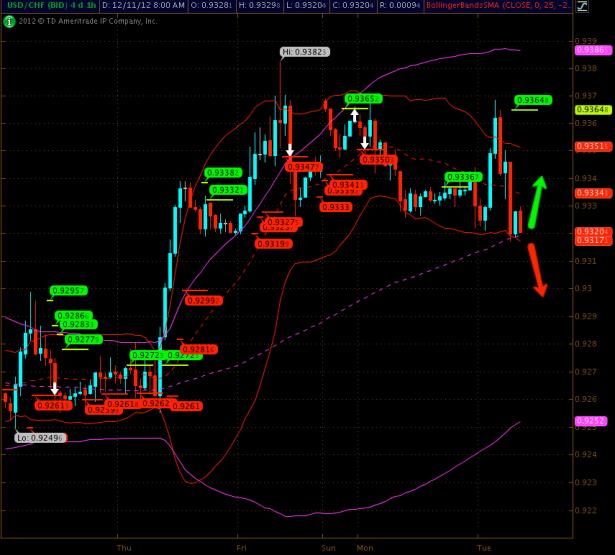Click the 0.931 price axis gridline label
This screenshot has width=615, height=555.
(x=586, y=261)
